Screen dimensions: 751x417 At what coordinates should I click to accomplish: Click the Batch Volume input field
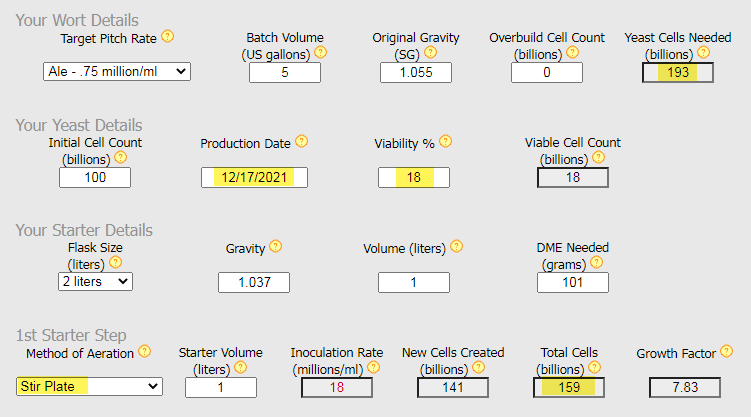coord(285,72)
